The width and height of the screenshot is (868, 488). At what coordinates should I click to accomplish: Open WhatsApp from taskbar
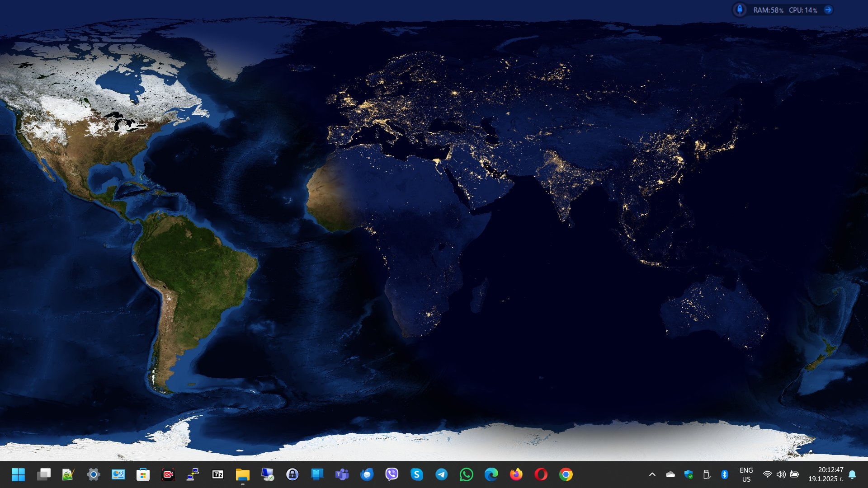467,474
